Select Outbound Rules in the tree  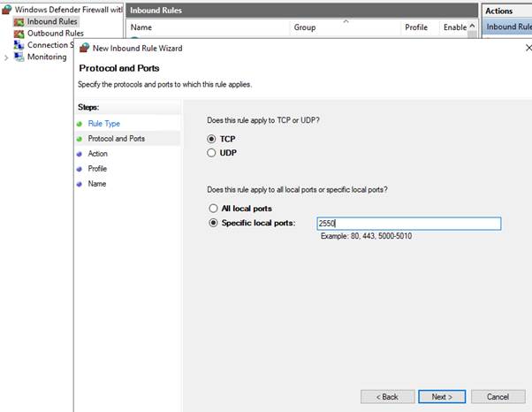56,34
